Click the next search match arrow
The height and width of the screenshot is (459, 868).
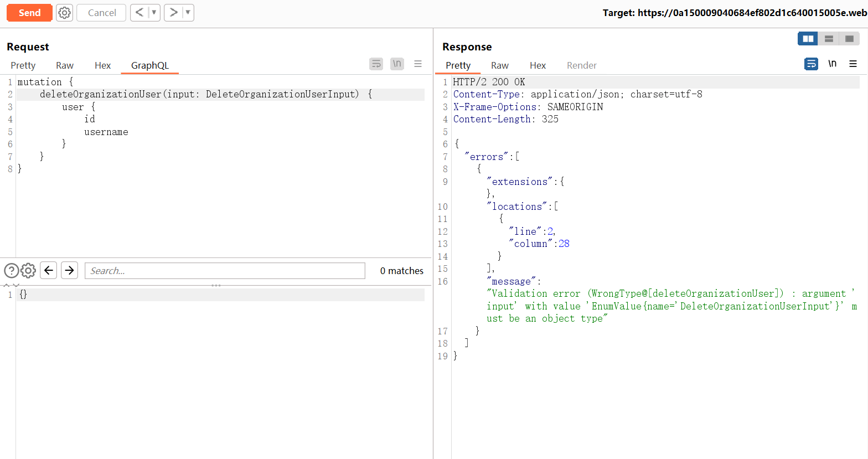click(69, 270)
